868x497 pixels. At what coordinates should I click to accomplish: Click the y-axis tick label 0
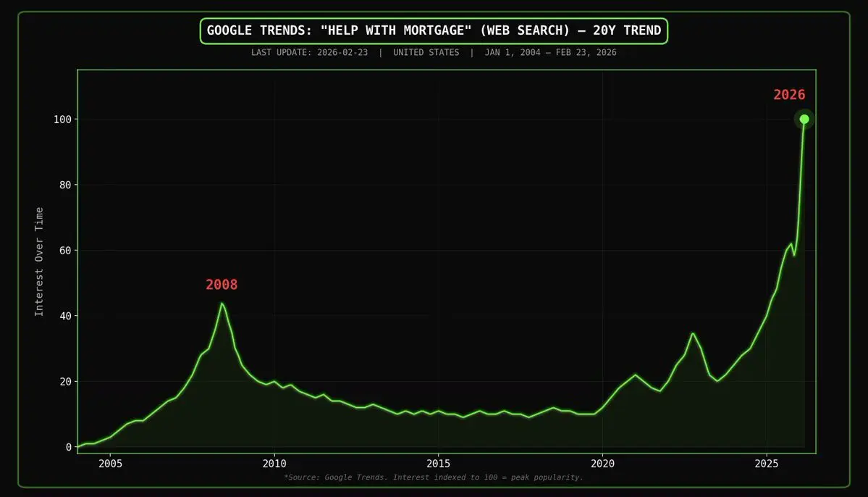pyautogui.click(x=69, y=447)
